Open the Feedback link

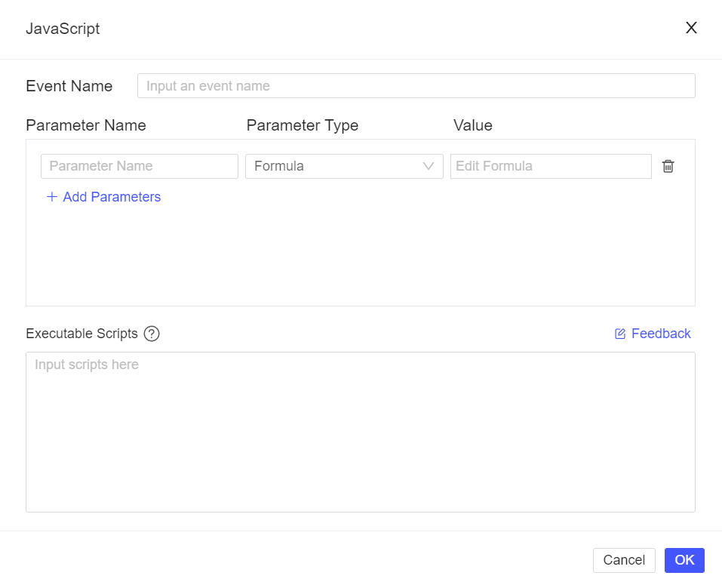click(660, 333)
